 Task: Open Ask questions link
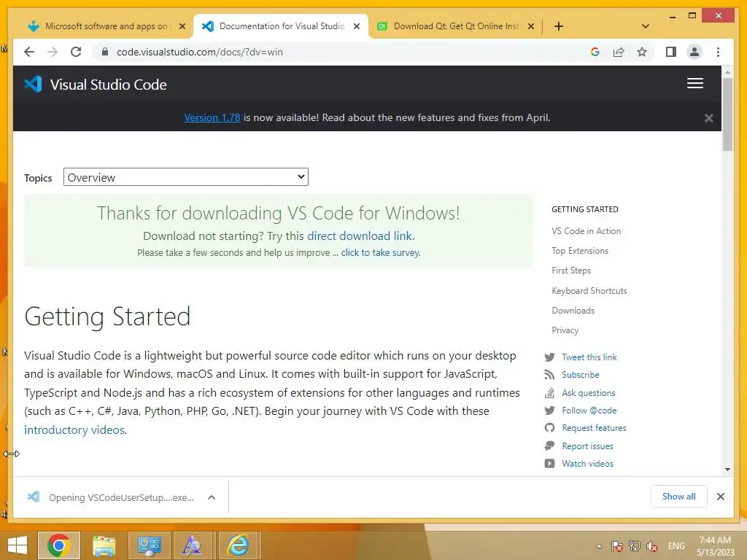coord(589,393)
